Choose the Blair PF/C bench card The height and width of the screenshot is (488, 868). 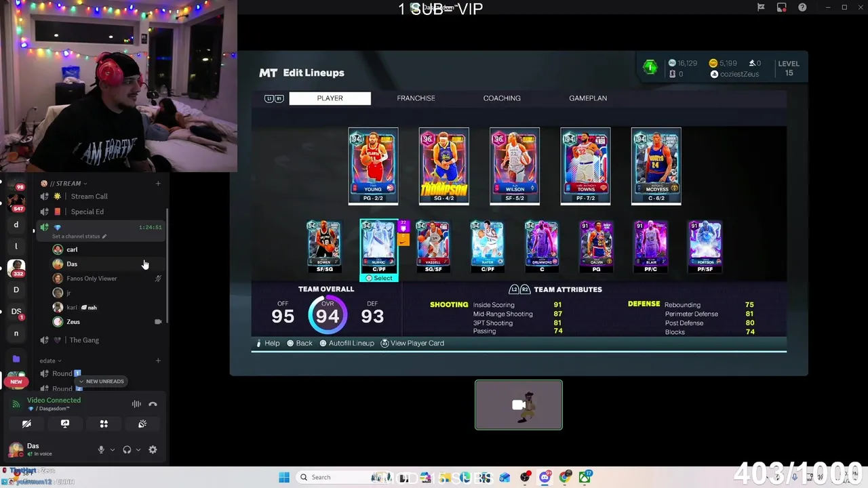click(650, 247)
